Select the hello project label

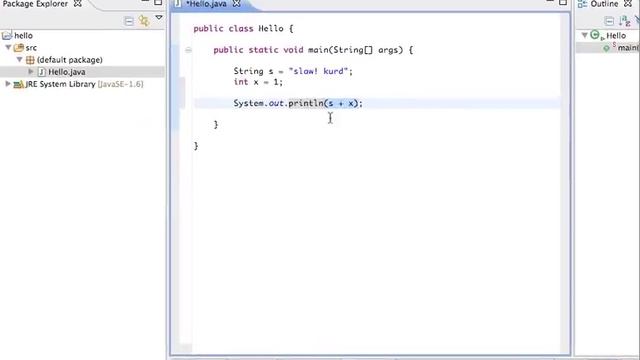[x=23, y=36]
